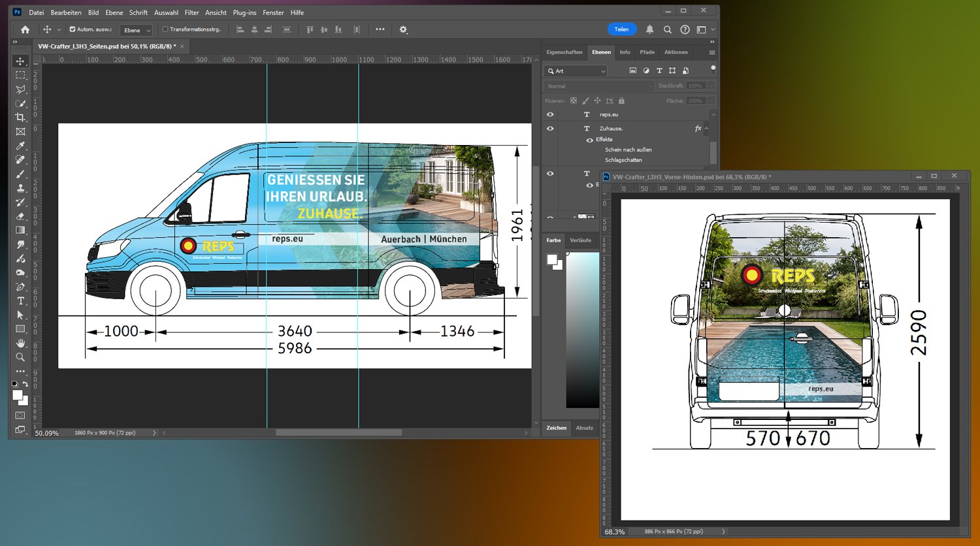This screenshot has height=546, width=980.
Task: Click the more align options ellipsis
Action: click(380, 29)
